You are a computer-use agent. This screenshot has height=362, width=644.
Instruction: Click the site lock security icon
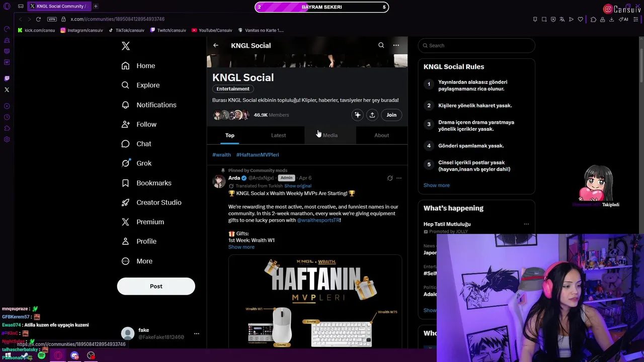point(64,19)
